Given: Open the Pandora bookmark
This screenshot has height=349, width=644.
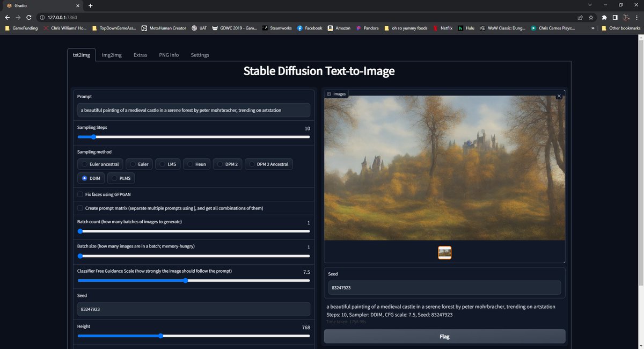Looking at the screenshot, I should coord(367,28).
